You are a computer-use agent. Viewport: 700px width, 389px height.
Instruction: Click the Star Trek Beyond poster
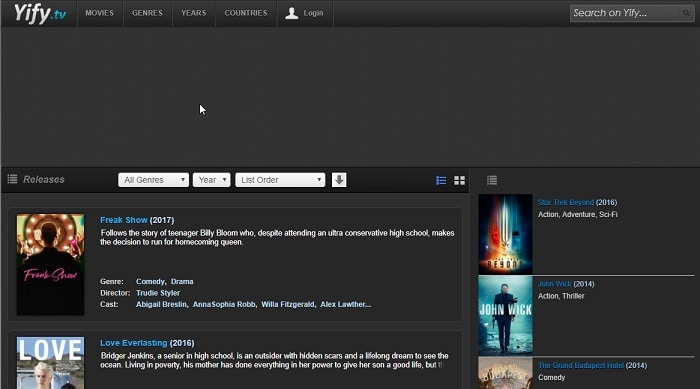click(x=505, y=234)
